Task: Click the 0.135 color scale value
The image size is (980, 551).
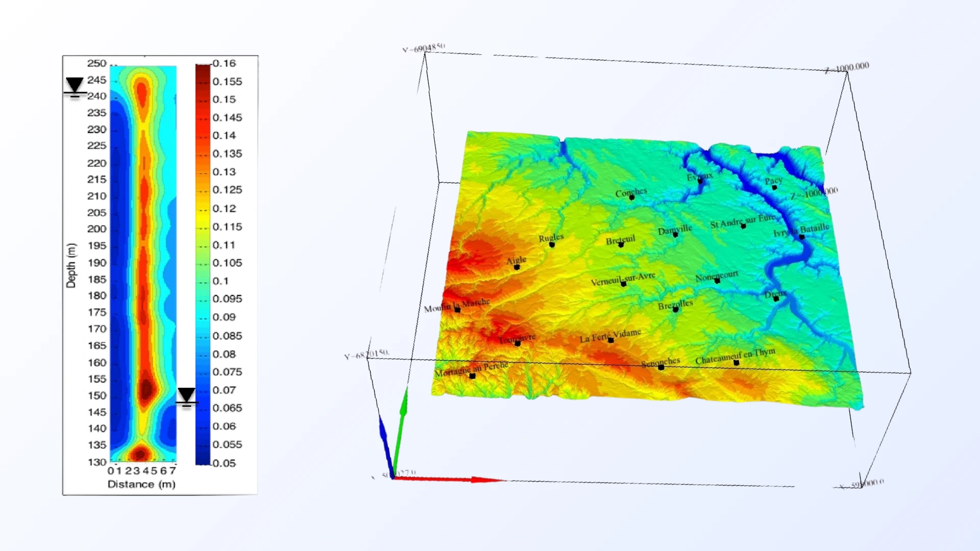Action: point(227,154)
